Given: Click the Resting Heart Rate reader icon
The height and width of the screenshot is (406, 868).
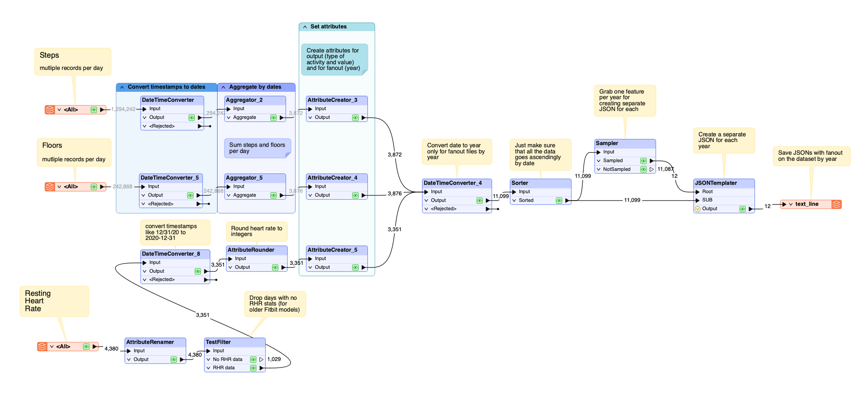Looking at the screenshot, I should pos(42,346).
